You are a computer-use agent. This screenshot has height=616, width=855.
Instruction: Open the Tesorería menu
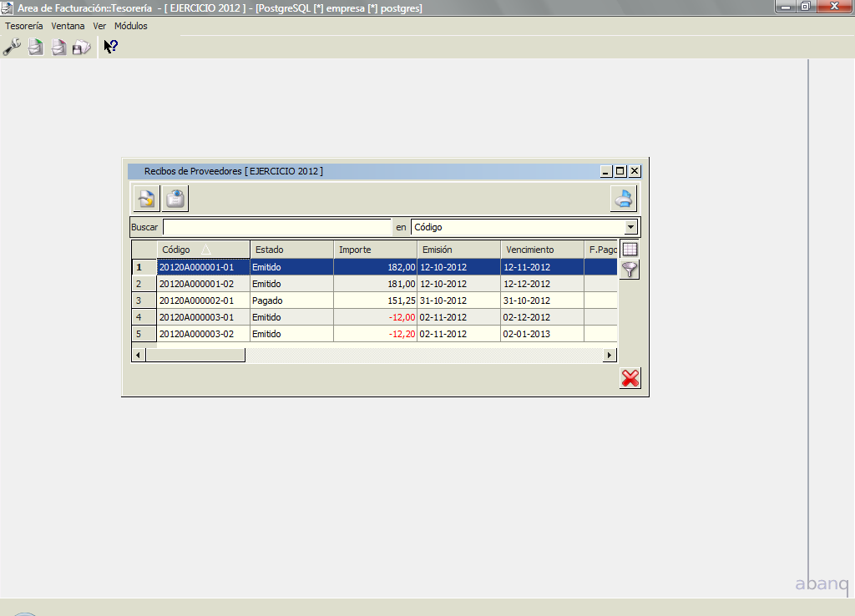point(24,26)
